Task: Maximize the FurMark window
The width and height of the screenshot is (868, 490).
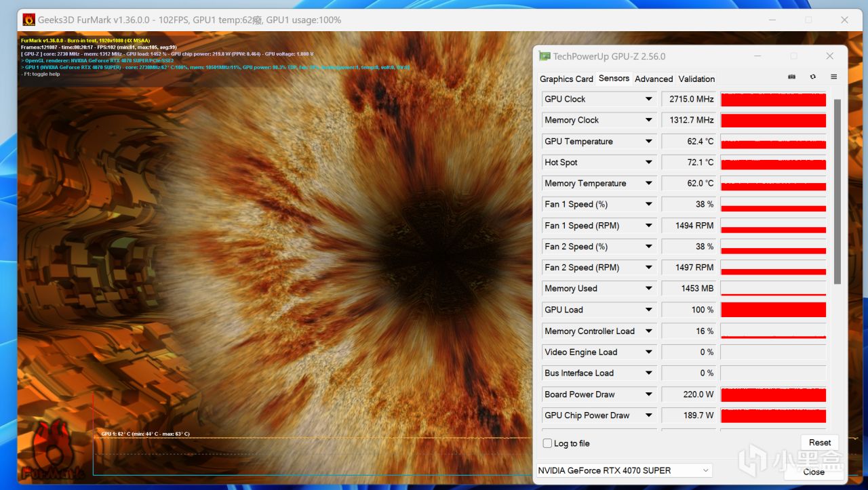Action: tap(808, 20)
